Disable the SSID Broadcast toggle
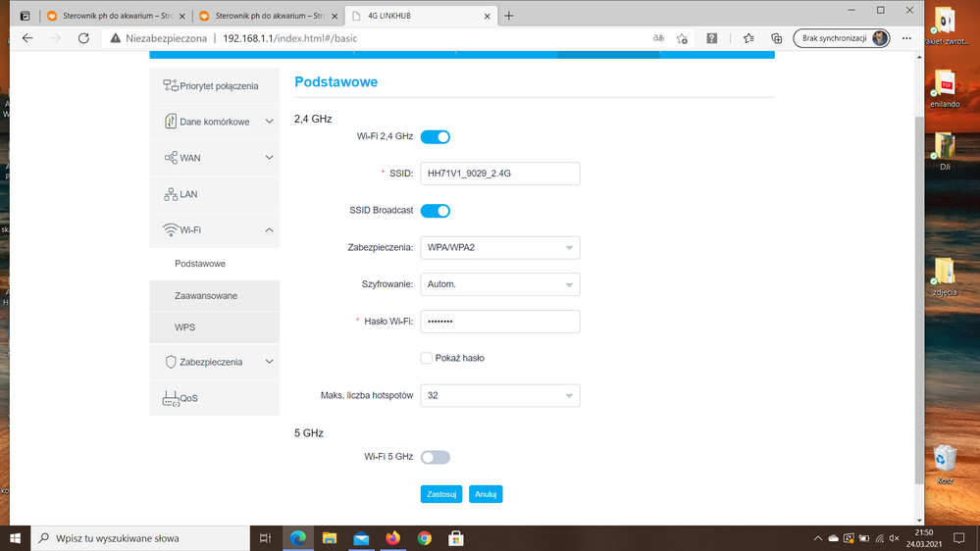 (436, 211)
